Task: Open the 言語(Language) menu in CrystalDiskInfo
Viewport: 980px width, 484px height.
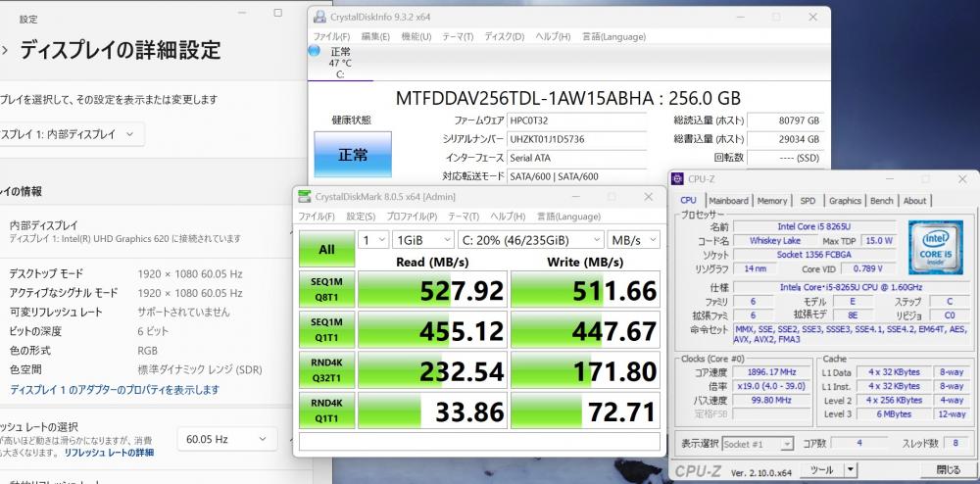Action: pyautogui.click(x=613, y=37)
